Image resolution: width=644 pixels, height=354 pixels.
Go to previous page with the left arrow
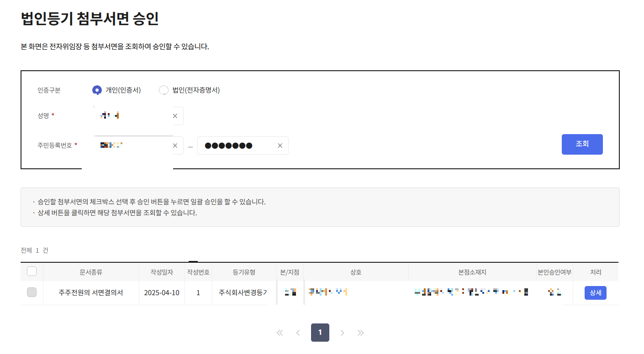pos(298,333)
